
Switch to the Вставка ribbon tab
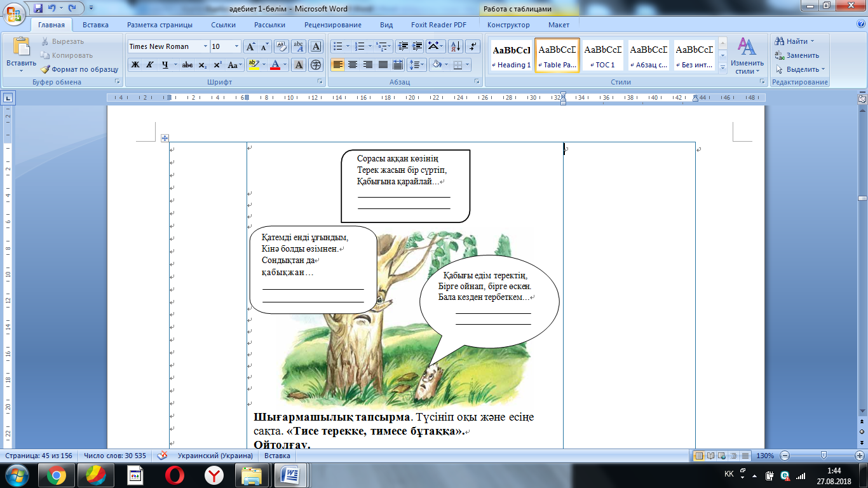(95, 25)
